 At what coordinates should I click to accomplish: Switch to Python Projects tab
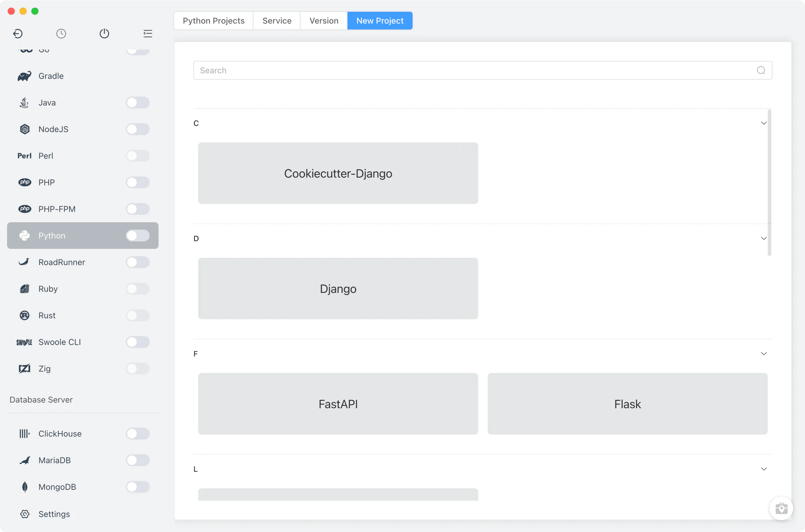[213, 20]
